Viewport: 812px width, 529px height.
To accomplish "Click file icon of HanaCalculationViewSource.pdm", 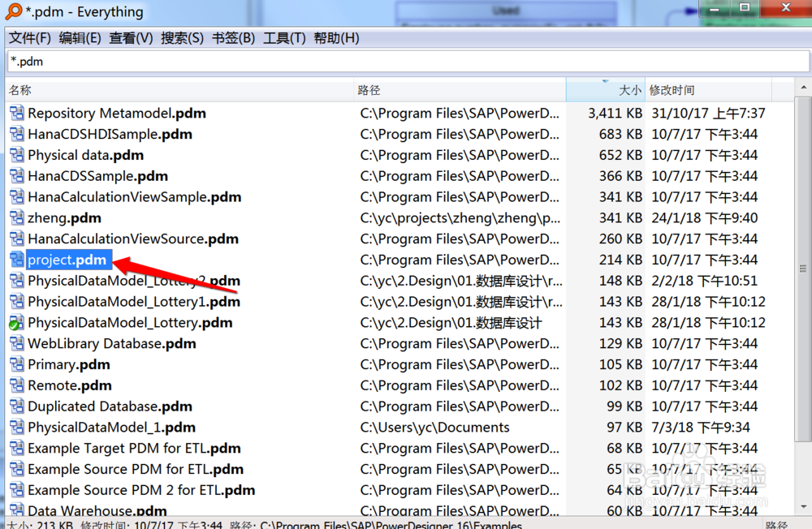I will coord(16,239).
